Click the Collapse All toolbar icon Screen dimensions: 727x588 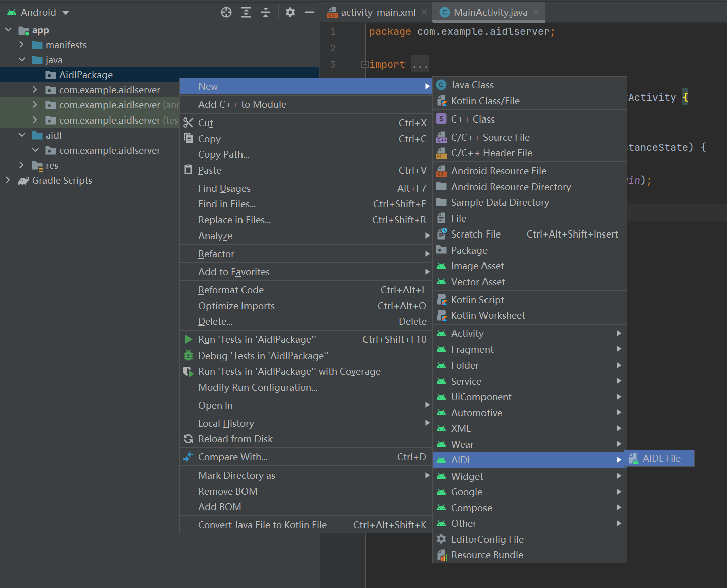pos(266,12)
